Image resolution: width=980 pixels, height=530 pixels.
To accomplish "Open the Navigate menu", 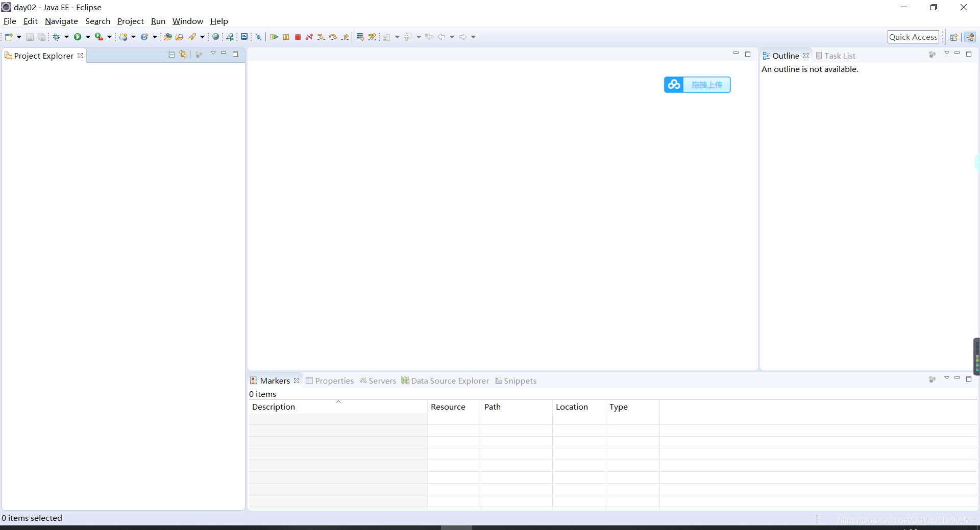I will coord(61,21).
